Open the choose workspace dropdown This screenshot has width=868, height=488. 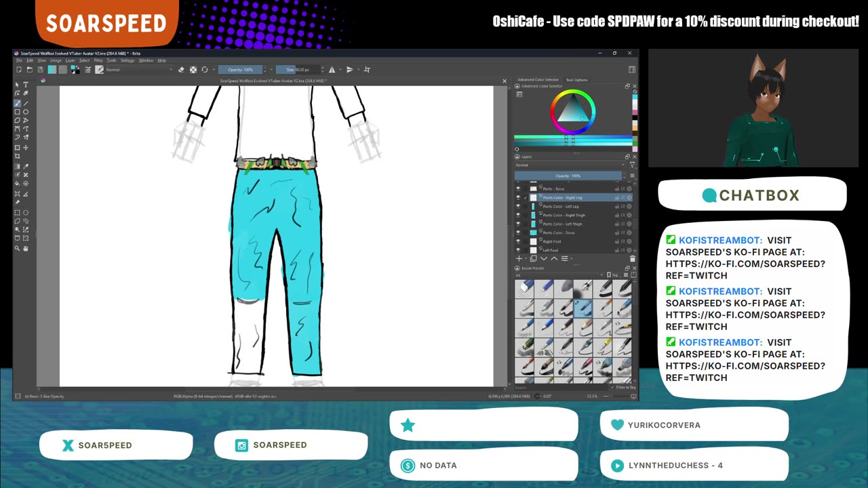pos(632,70)
